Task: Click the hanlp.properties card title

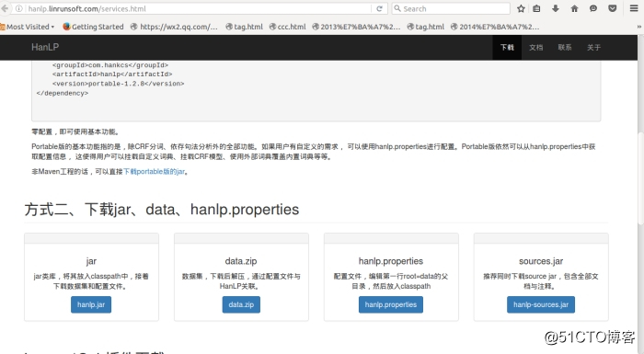Action: pos(391,261)
